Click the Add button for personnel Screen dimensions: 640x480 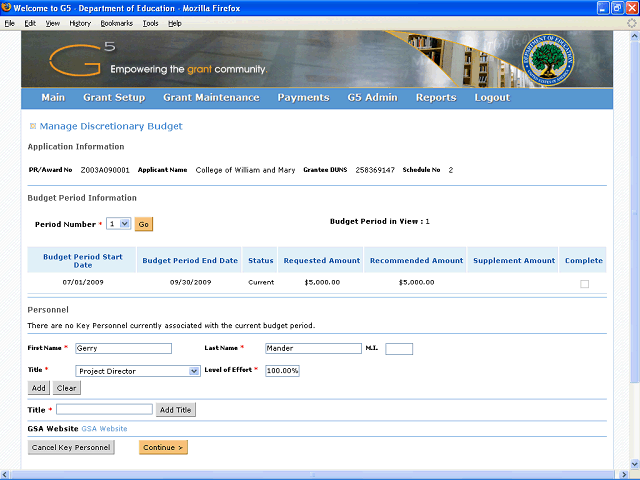coord(38,388)
